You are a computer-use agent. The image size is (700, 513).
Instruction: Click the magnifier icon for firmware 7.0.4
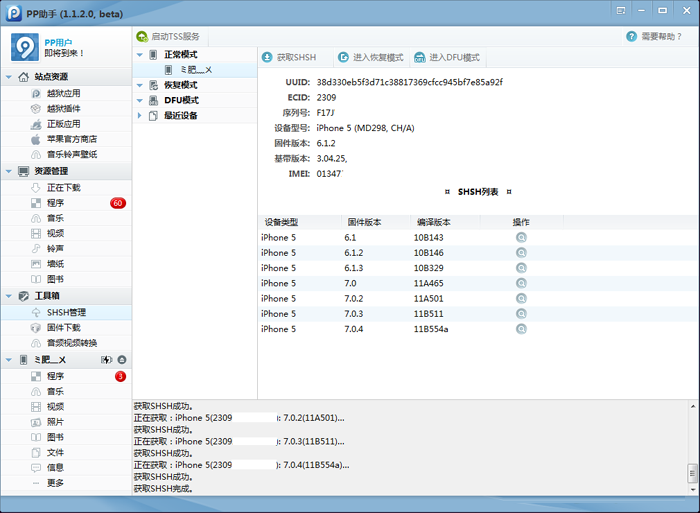(x=521, y=329)
